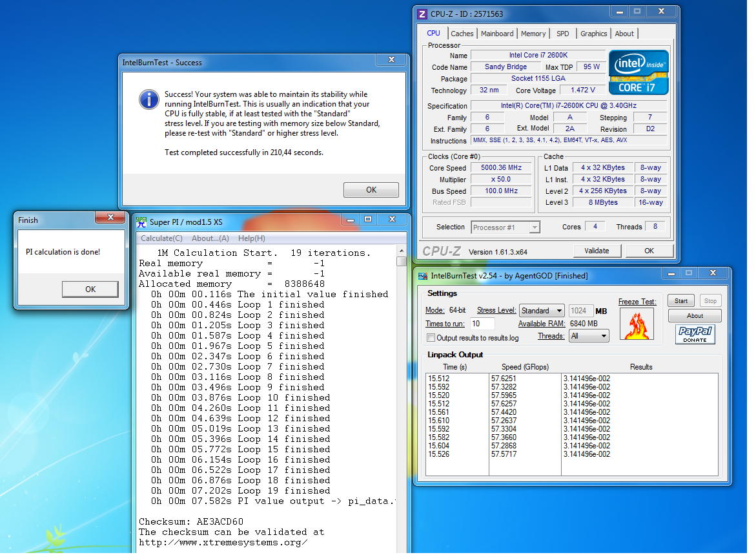Click the Threads value 8 in CPU-Z
Screen dimensions: 756x555
[655, 226]
